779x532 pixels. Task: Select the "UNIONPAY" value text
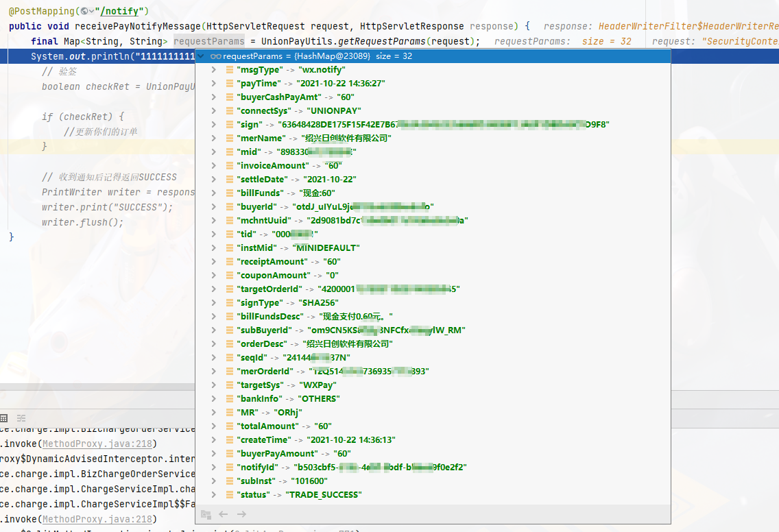334,111
